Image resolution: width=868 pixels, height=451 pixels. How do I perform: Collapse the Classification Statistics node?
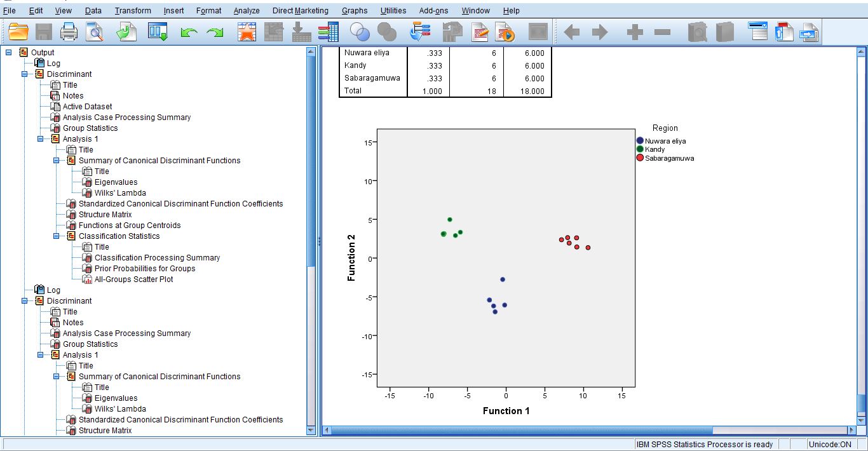(x=57, y=236)
